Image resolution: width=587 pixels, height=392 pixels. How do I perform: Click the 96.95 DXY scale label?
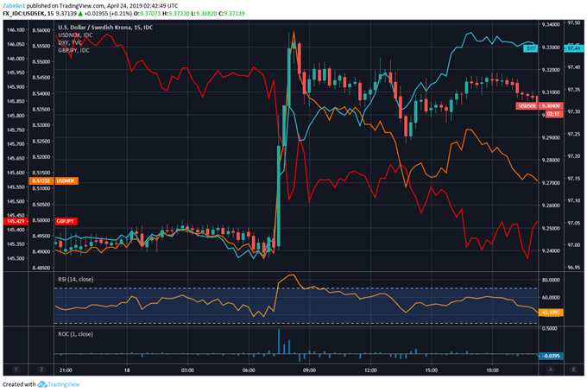(573, 268)
